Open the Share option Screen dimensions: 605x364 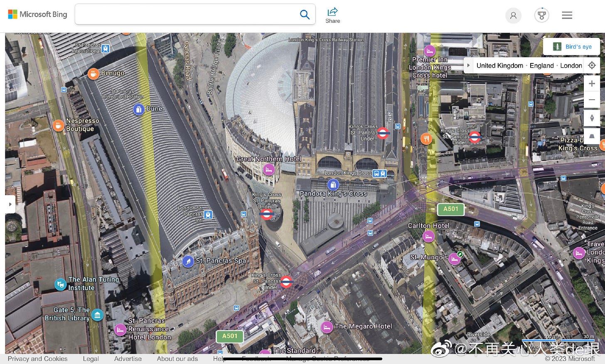pyautogui.click(x=332, y=15)
